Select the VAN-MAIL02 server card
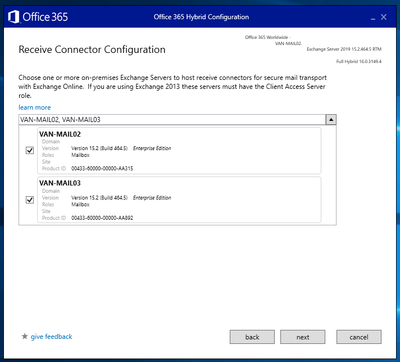 coord(179,151)
